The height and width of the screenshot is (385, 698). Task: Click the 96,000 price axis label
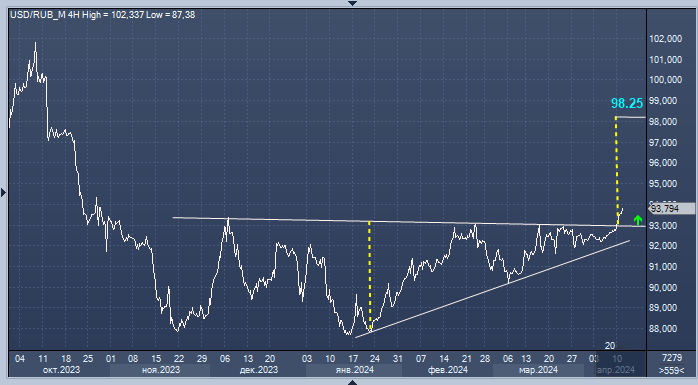point(663,163)
